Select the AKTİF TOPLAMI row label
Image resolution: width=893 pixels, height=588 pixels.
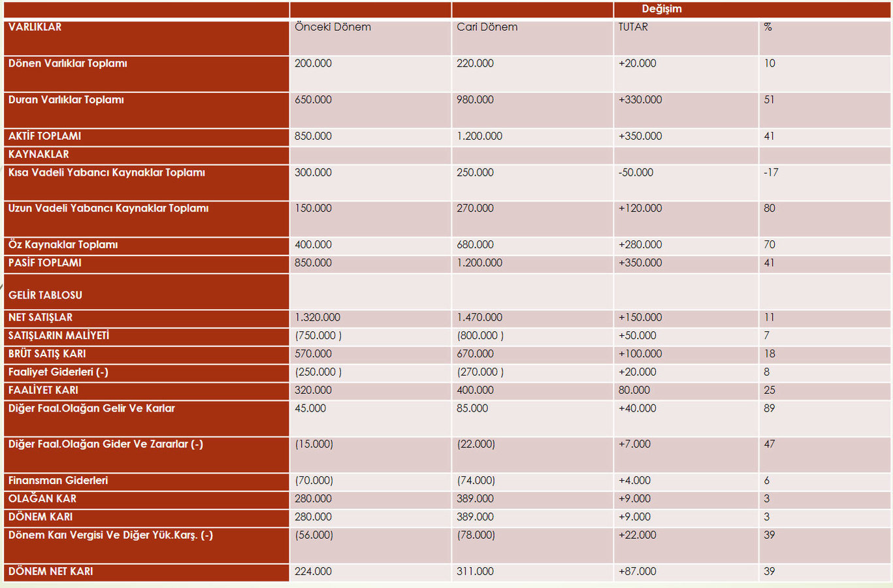(44, 136)
